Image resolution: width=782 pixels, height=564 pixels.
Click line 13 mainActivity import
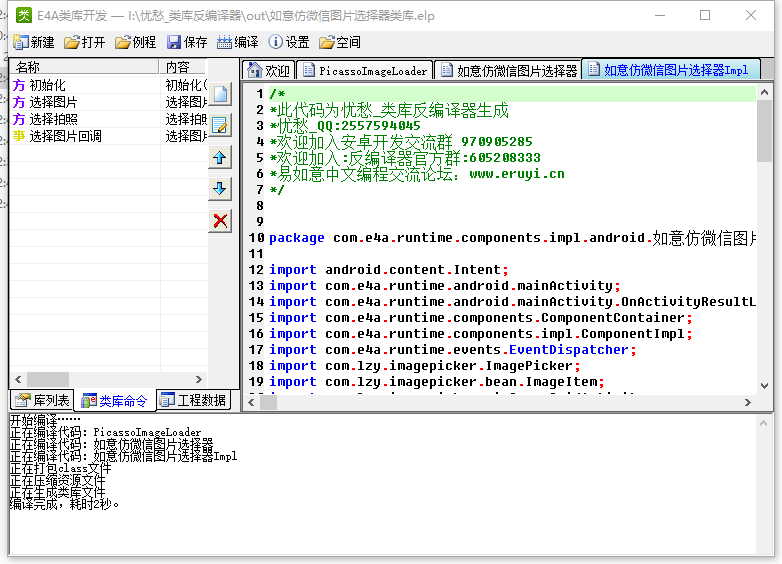[x=445, y=286]
